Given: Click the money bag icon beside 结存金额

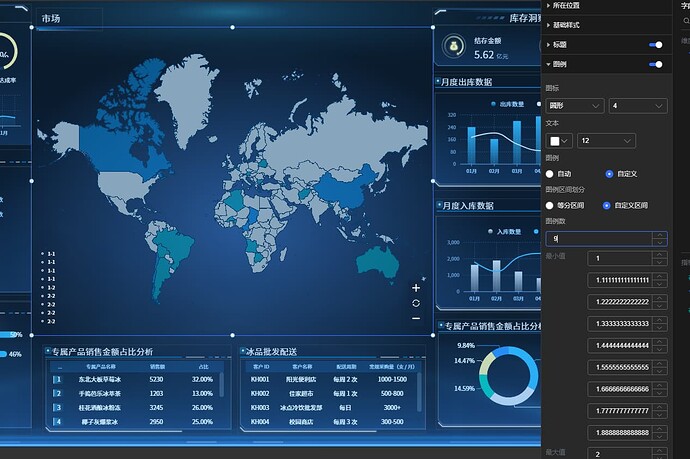Looking at the screenshot, I should 453,47.
